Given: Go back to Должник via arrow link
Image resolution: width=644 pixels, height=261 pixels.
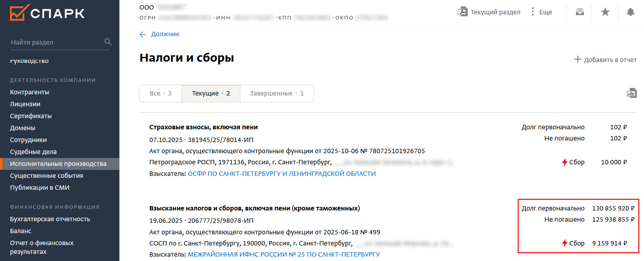Looking at the screenshot, I should tap(143, 34).
